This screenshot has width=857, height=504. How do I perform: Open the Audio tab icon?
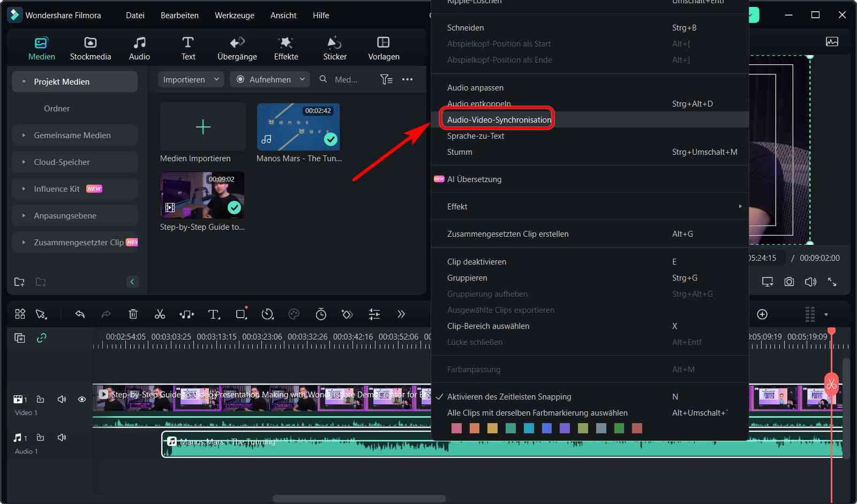click(x=139, y=42)
